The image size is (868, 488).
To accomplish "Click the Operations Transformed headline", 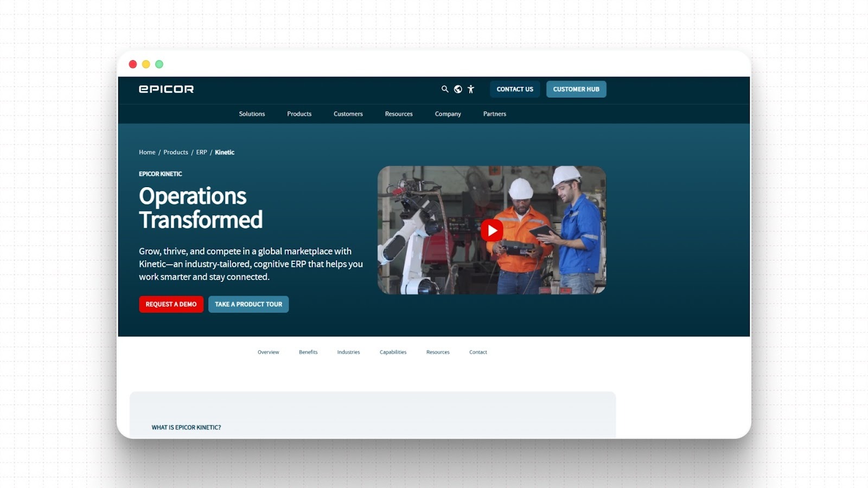I will coord(201,208).
